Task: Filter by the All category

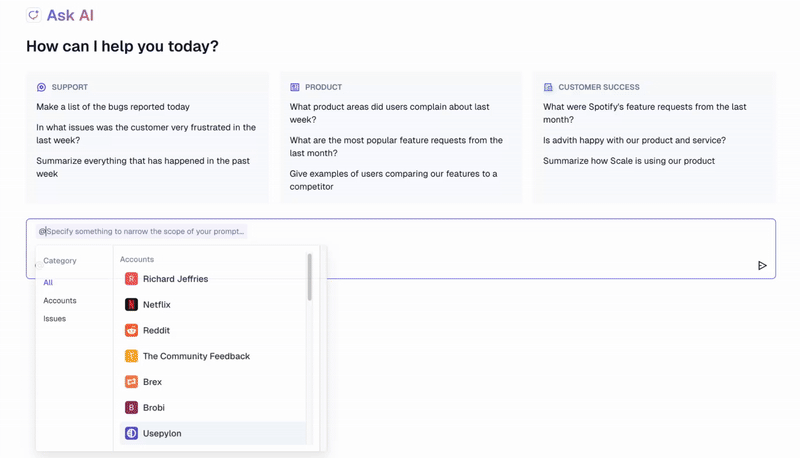Action: [x=48, y=283]
